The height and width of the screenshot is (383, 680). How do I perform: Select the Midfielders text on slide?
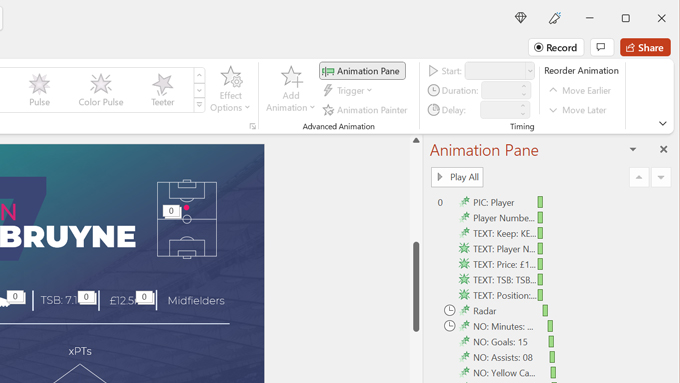pos(196,301)
